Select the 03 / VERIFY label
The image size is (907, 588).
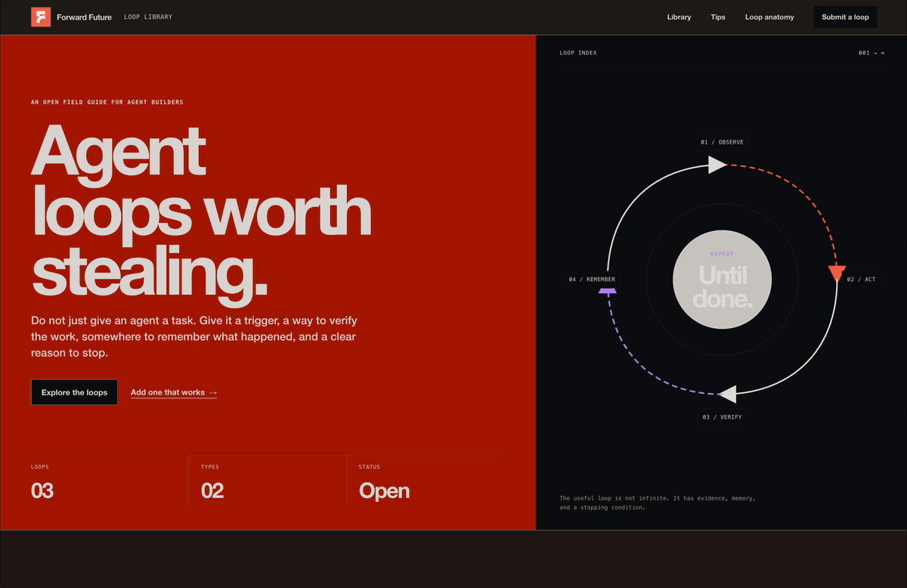(x=722, y=417)
